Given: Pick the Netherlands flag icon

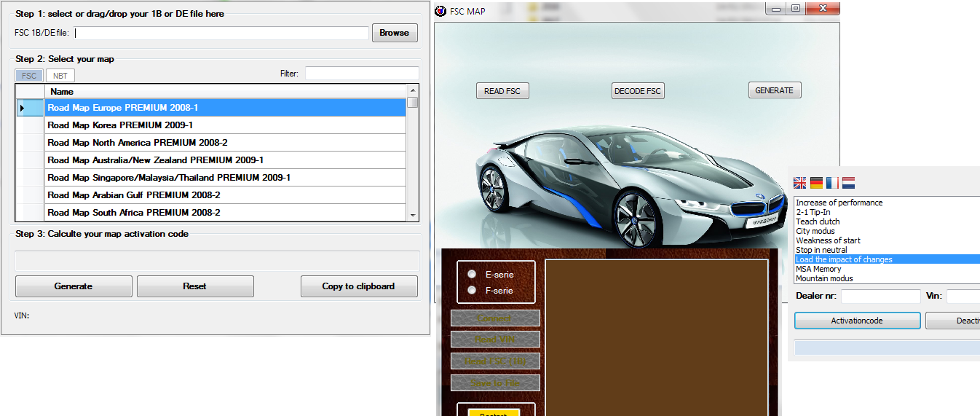Looking at the screenshot, I should [848, 183].
